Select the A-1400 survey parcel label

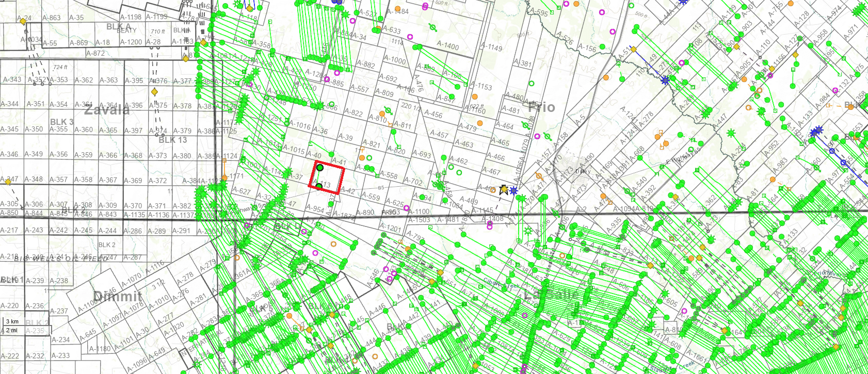[x=447, y=46]
